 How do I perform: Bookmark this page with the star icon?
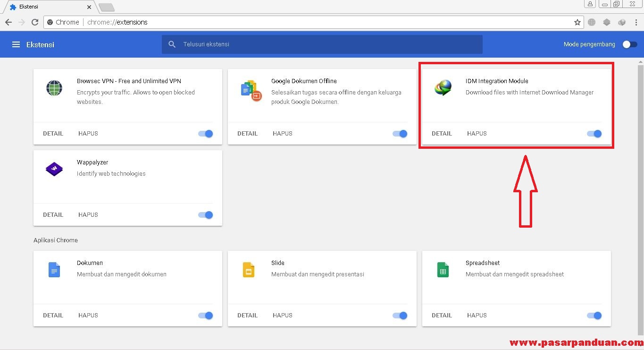point(577,22)
